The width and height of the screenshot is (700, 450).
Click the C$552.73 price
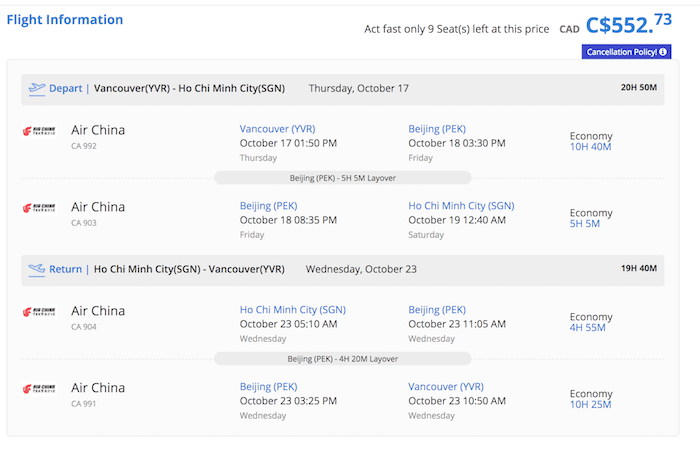[x=629, y=24]
